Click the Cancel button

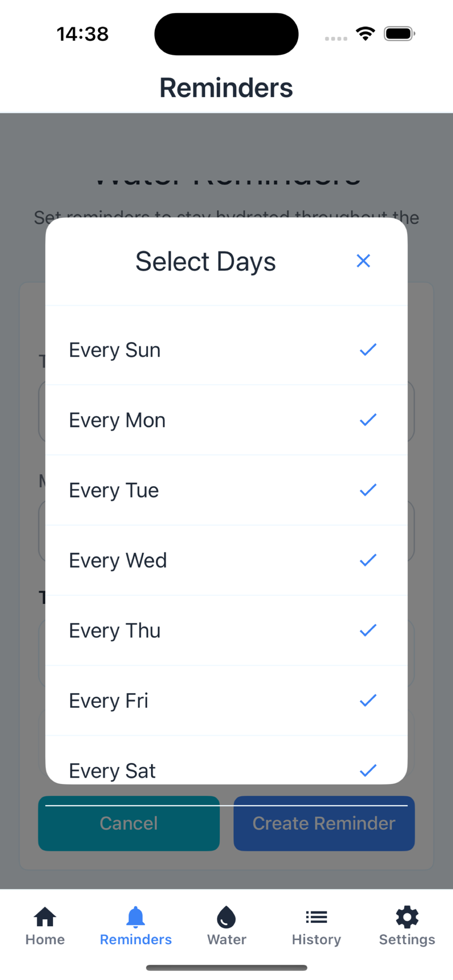click(x=129, y=823)
